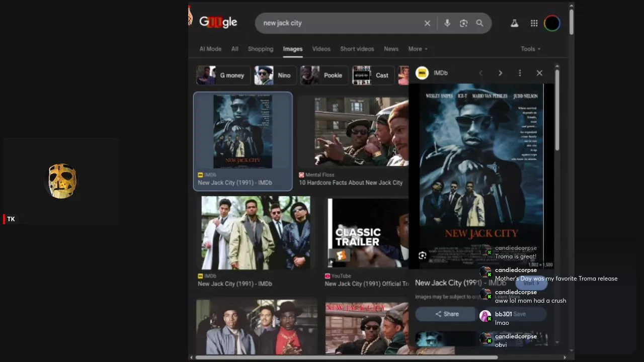This screenshot has height=362, width=644.
Task: Open Google Lens camera search icon
Action: click(x=463, y=23)
